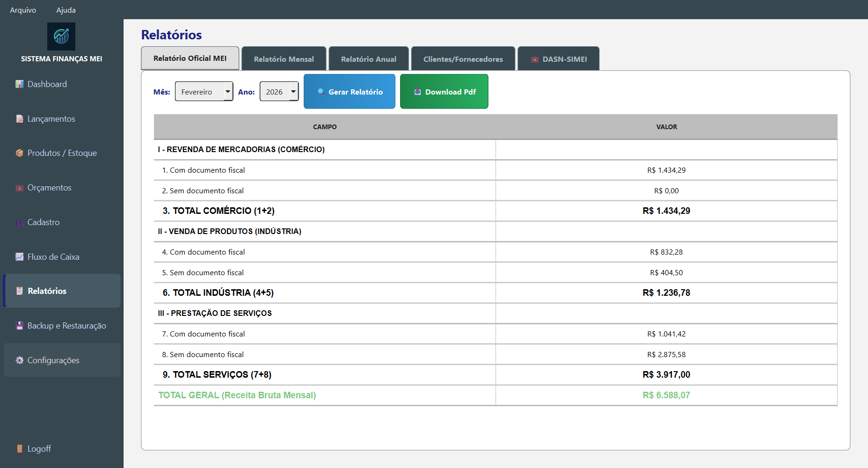Viewport: 868px width, 468px height.
Task: Click the green Download Pdf button
Action: (444, 92)
